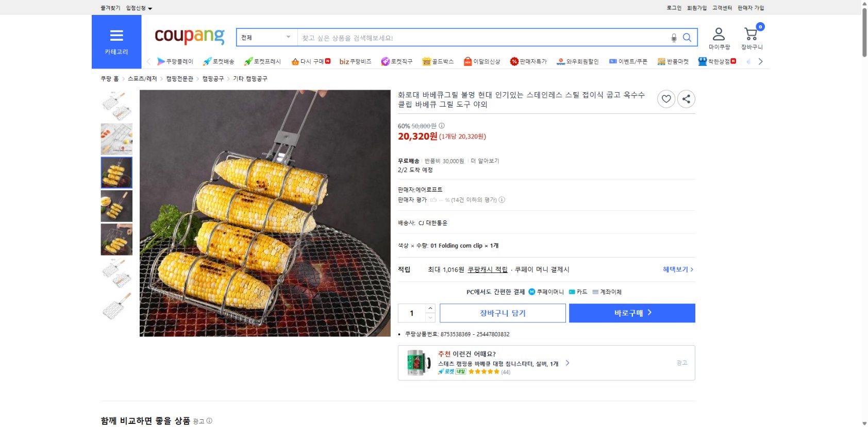This screenshot has width=868, height=427.
Task: Click the 이달의신상 icon
Action: coord(467,61)
